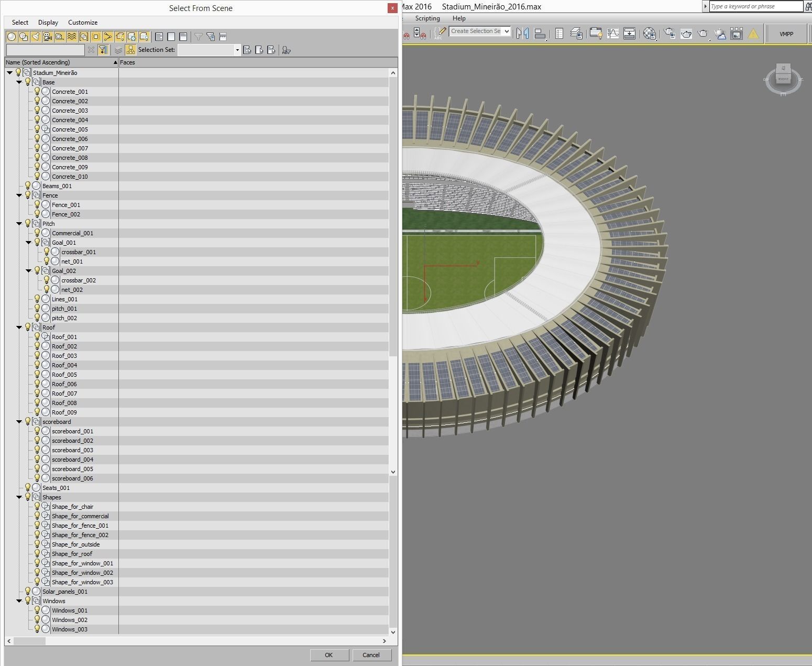Toggle visibility bulb for Solar_panels_001
812x666 pixels.
(28, 591)
